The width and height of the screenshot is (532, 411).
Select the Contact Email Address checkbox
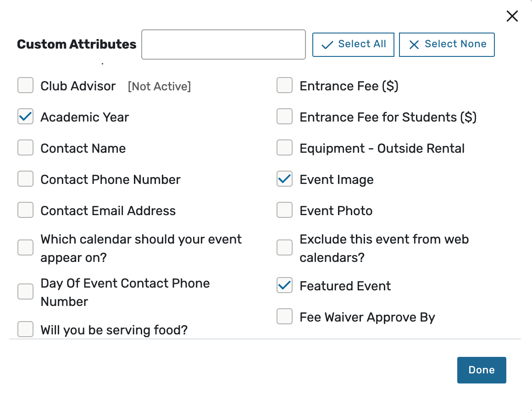pos(26,210)
